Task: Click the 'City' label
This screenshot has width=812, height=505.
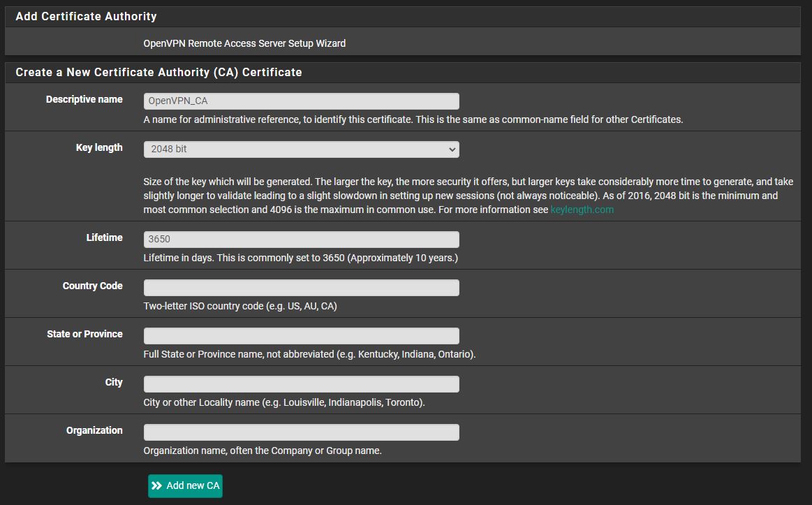Action: (113, 382)
